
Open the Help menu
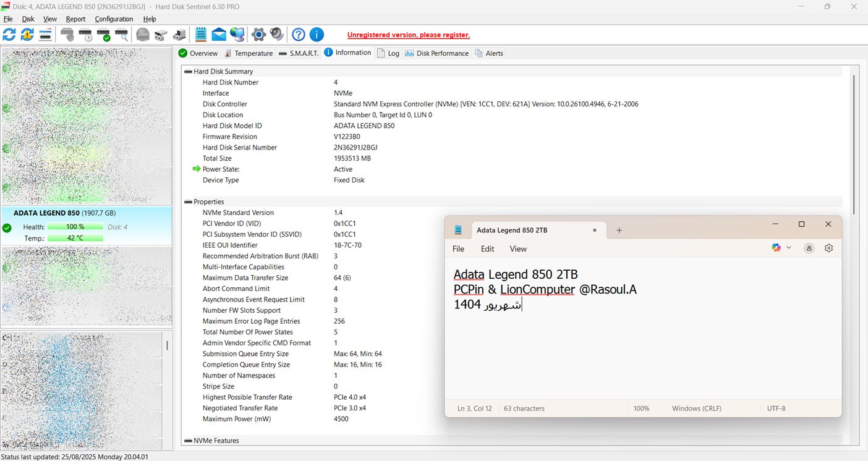click(x=150, y=19)
